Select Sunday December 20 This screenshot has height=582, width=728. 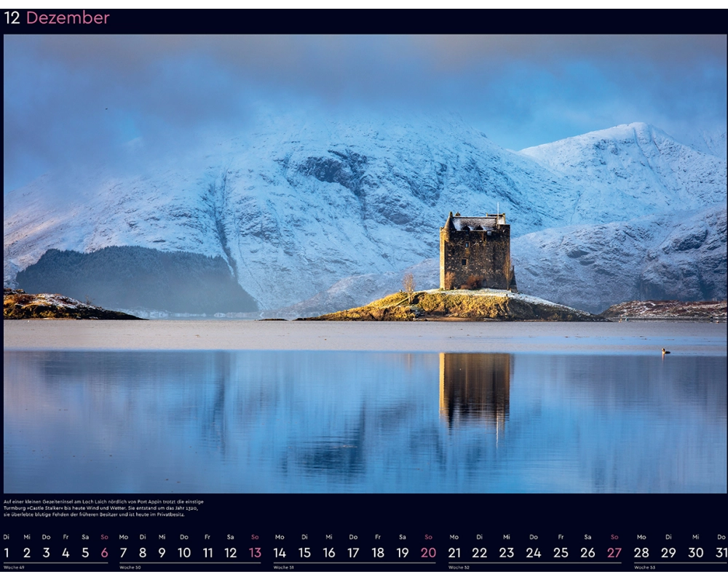pos(428,552)
